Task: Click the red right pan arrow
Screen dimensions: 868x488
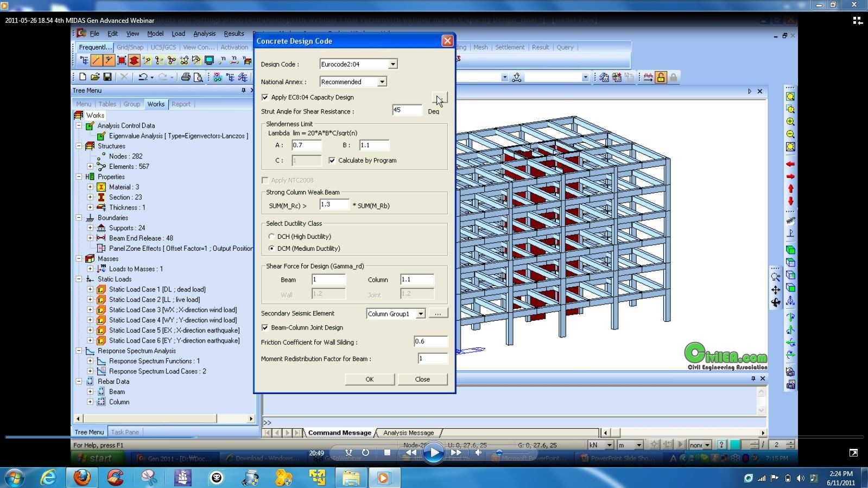Action: [x=790, y=176]
